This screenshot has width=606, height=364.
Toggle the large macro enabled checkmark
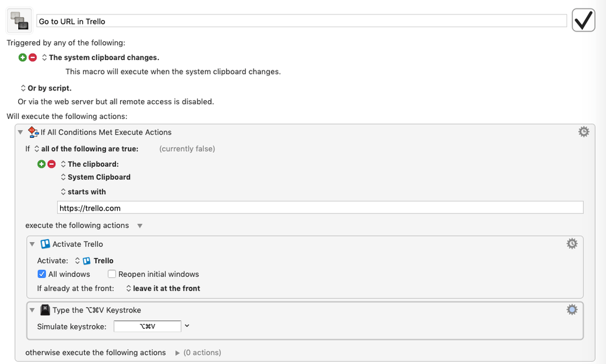[583, 21]
